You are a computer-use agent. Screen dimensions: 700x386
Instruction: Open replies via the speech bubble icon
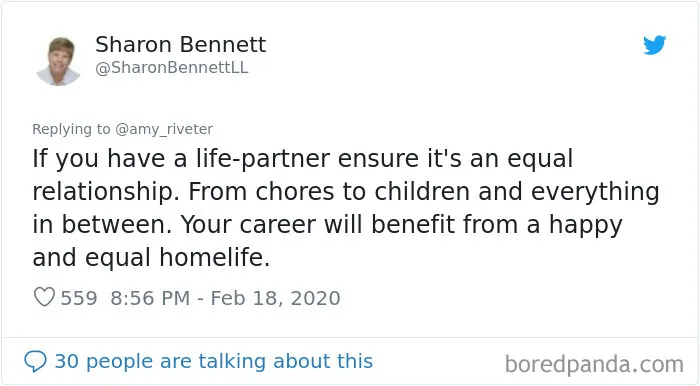(x=35, y=361)
